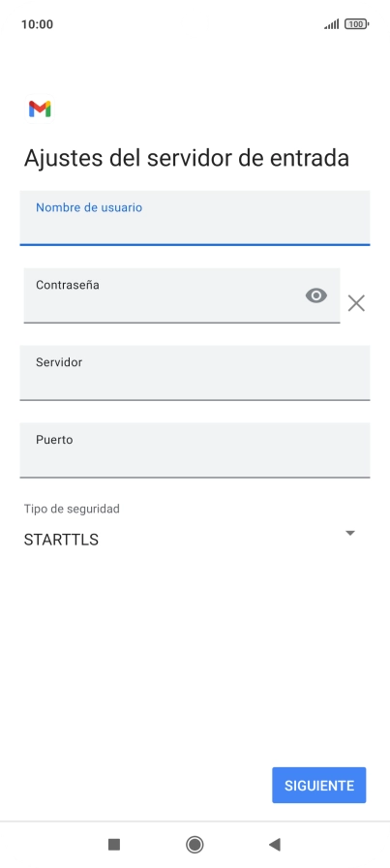Toggle password visibility eye icon
390x868 pixels.
point(316,295)
